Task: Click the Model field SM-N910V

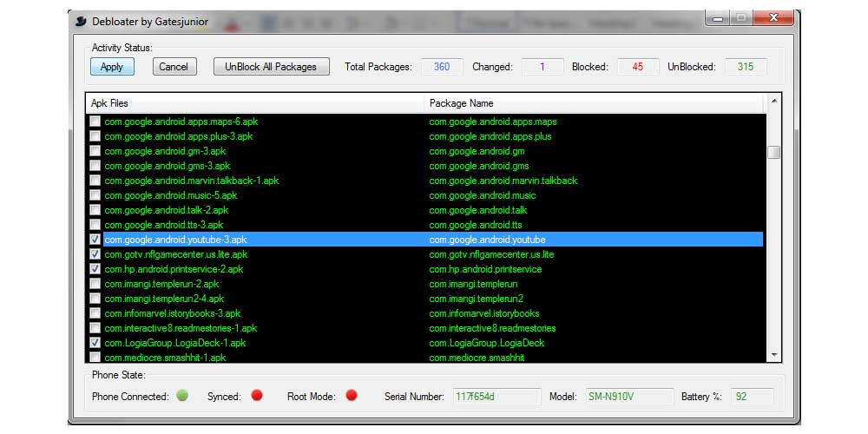Action: pyautogui.click(x=628, y=397)
